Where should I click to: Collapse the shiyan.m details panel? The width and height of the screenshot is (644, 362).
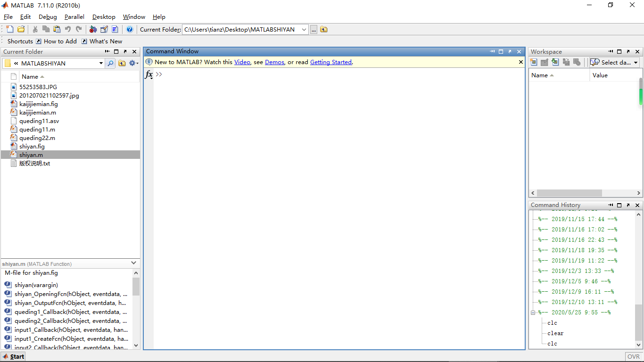(134, 263)
